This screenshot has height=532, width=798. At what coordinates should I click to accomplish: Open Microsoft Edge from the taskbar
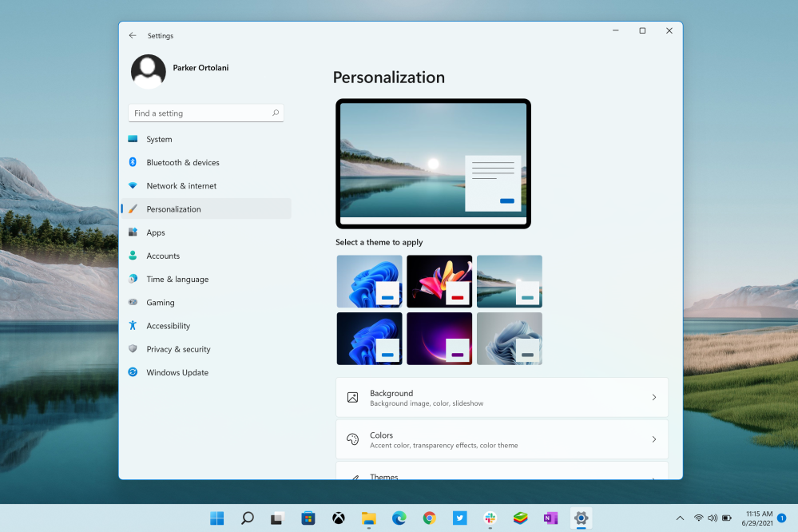tap(399, 518)
